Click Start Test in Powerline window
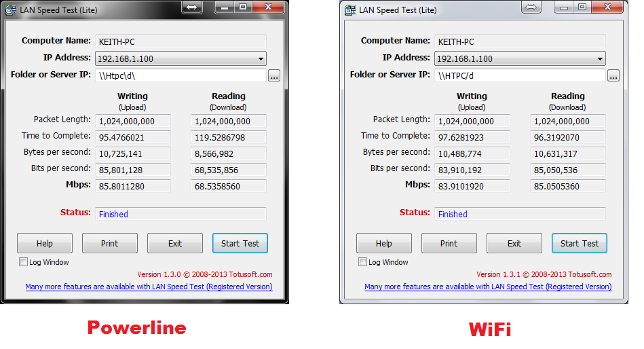 coord(240,243)
